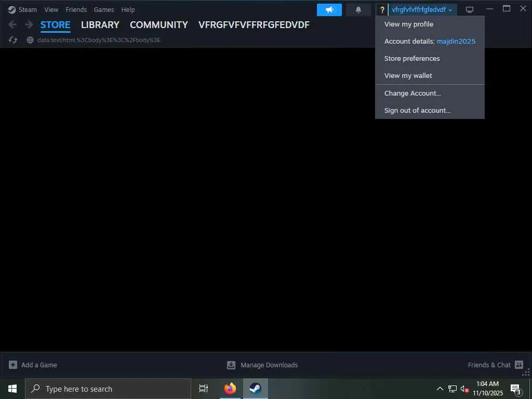Open the Friends menu
This screenshot has width=532, height=399.
(76, 10)
